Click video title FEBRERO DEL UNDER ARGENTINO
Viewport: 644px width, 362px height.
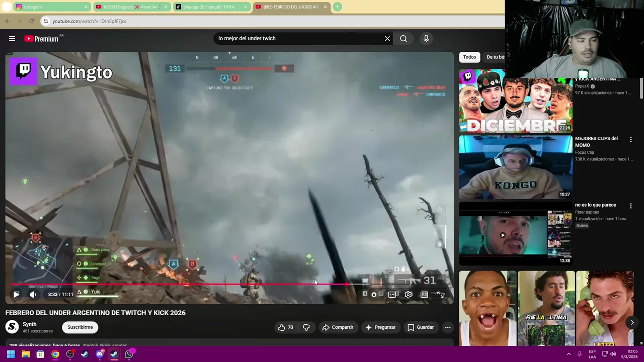[x=96, y=313]
